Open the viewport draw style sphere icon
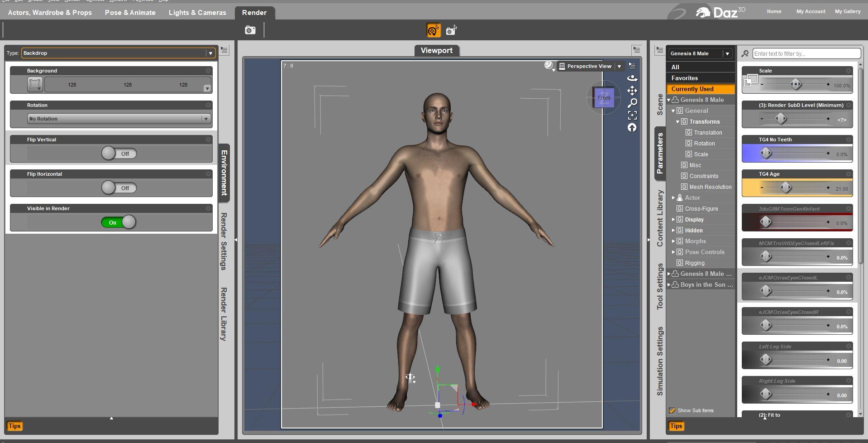Image resolution: width=868 pixels, height=443 pixels. point(549,66)
